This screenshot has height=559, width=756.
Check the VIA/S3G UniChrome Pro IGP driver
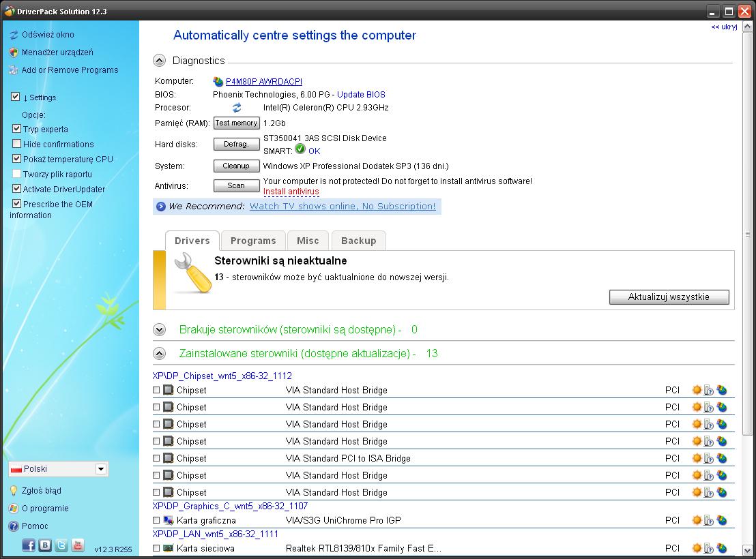(156, 520)
